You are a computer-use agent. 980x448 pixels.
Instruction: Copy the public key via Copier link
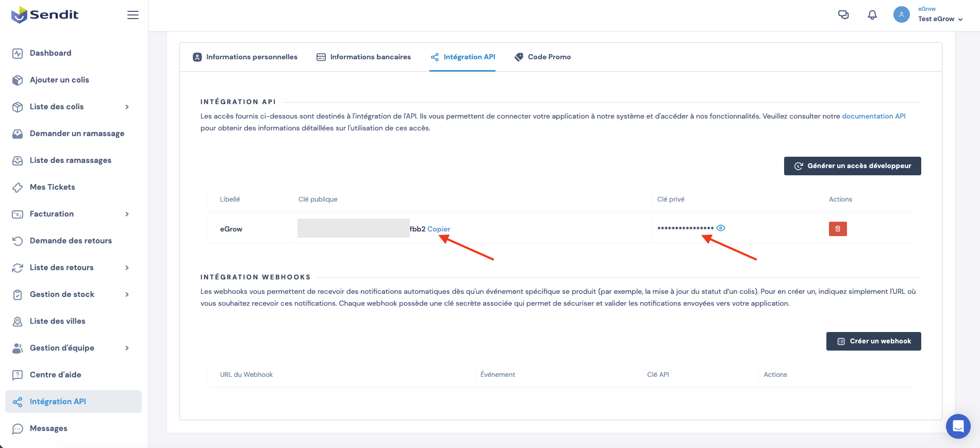(439, 229)
